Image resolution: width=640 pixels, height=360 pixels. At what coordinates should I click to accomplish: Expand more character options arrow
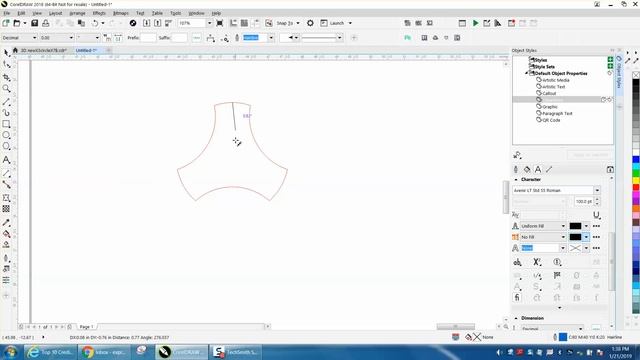click(560, 308)
